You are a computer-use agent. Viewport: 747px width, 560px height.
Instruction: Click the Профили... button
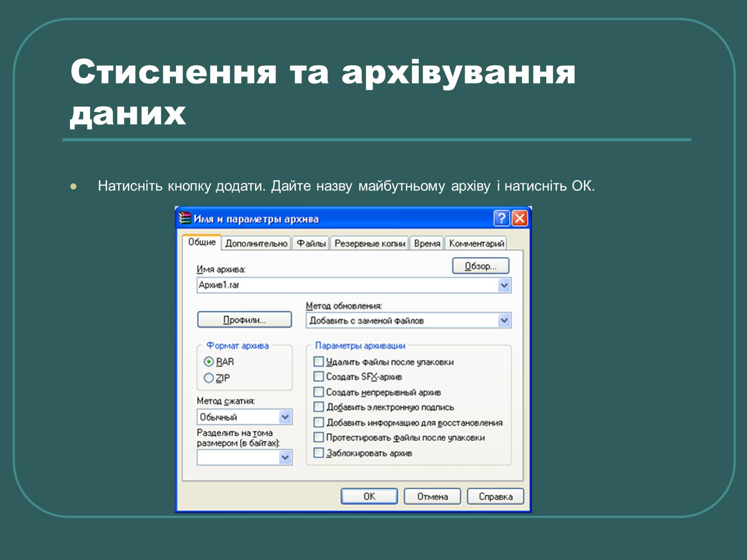click(x=245, y=320)
